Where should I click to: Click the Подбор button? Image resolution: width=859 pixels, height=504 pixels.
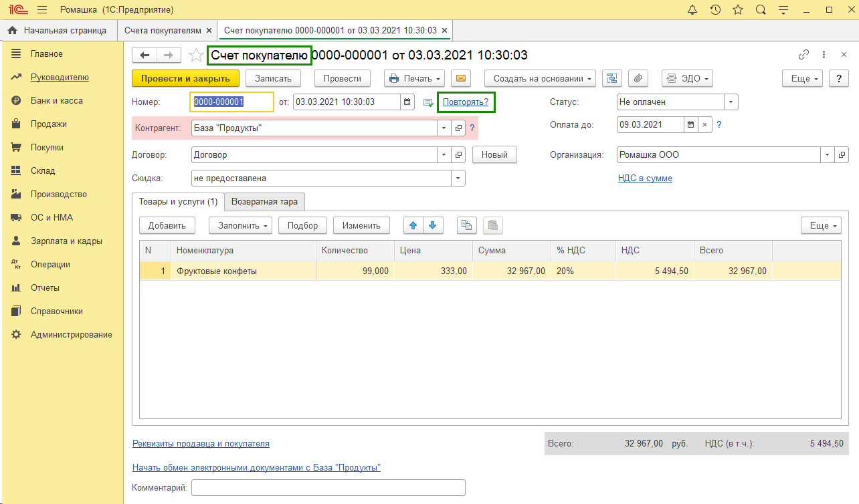[302, 225]
